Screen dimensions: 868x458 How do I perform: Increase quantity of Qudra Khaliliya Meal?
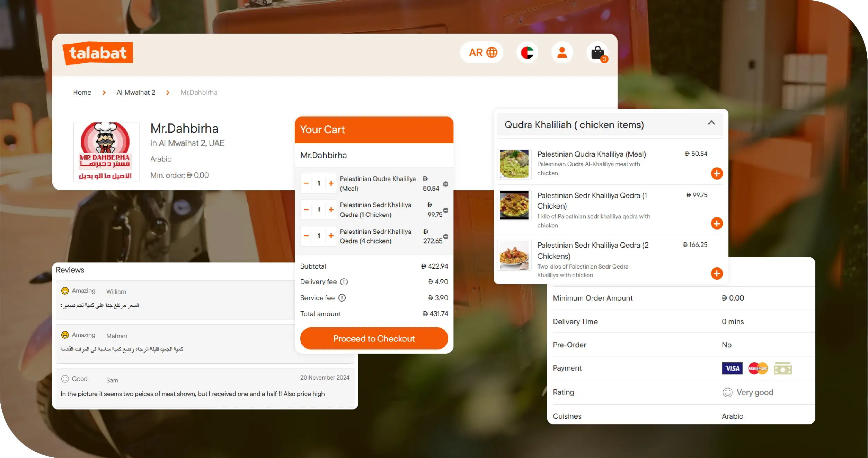tap(331, 183)
